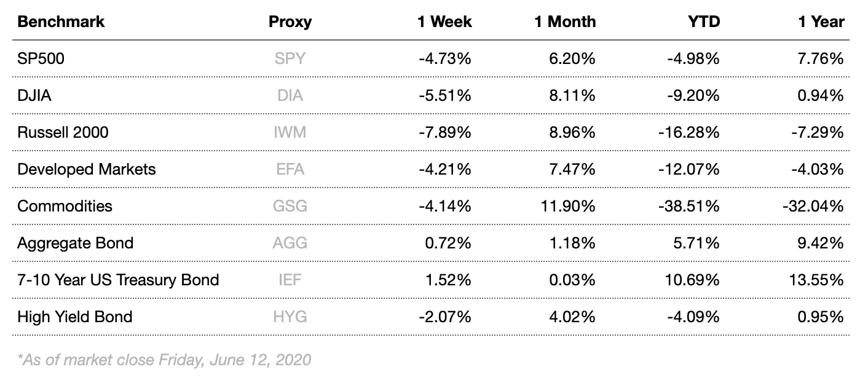868x380 pixels.
Task: Click the GSG commodities ticker
Action: (290, 207)
